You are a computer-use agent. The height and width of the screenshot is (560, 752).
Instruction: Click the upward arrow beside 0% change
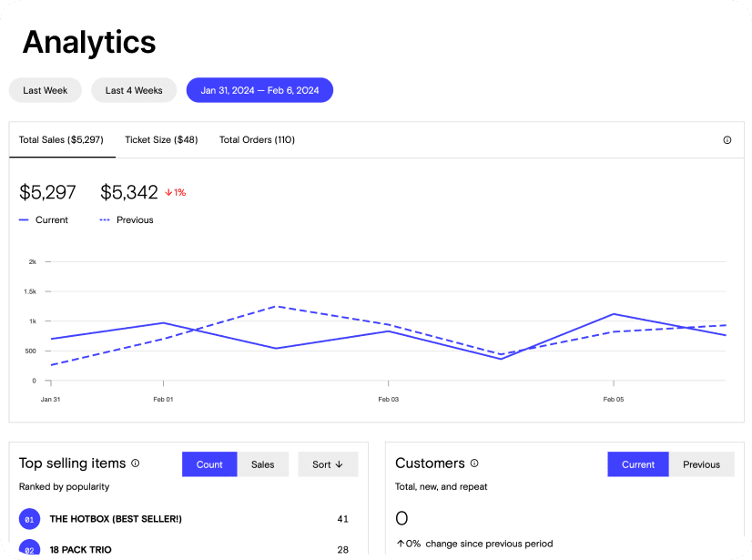click(399, 544)
